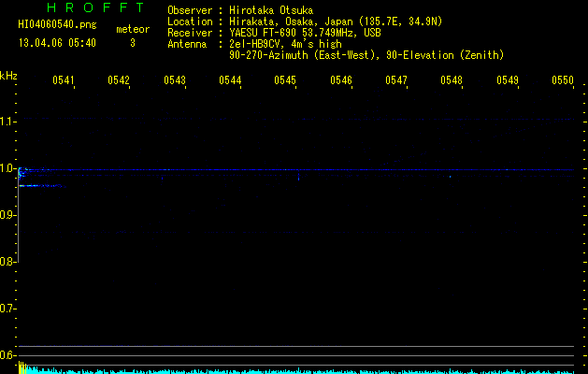Click the 0544 time marker

(230, 80)
